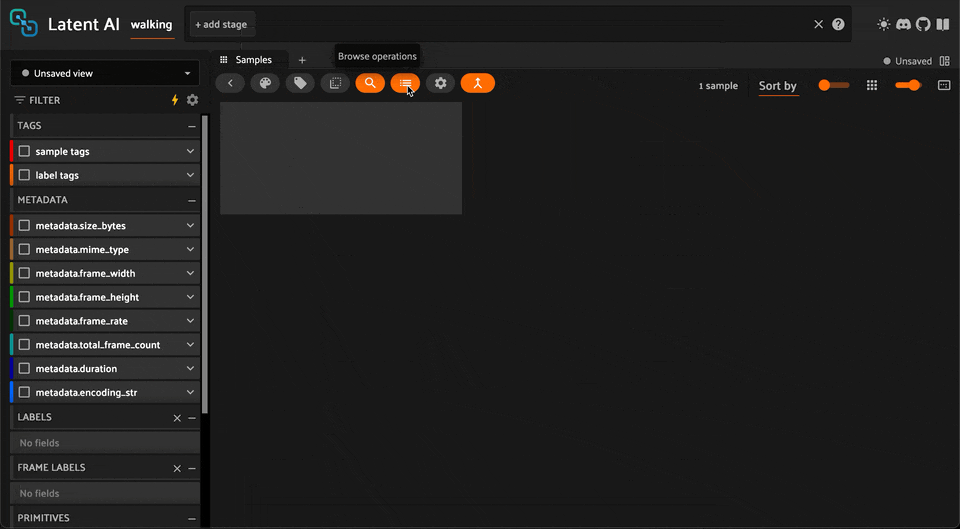Click the + add stage button

221,24
